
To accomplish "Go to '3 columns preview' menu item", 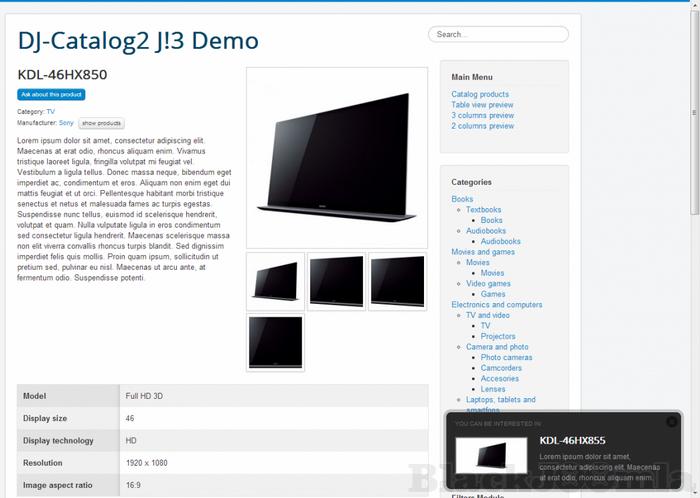I will click(482, 116).
